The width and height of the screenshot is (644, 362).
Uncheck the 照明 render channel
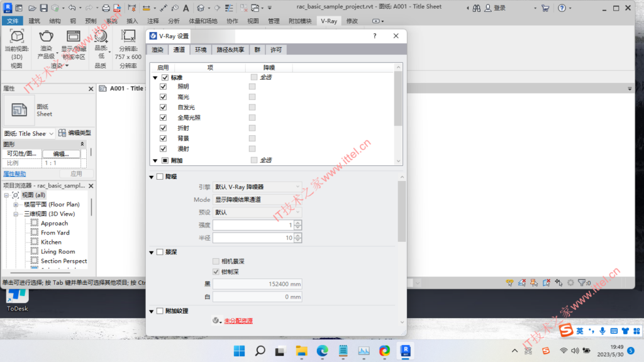click(x=164, y=86)
